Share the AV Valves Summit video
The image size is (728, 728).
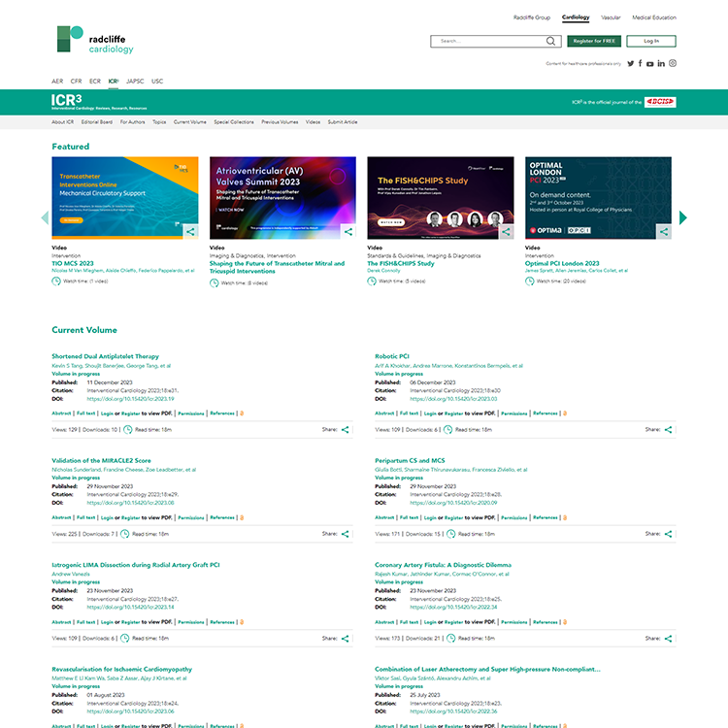(348, 231)
